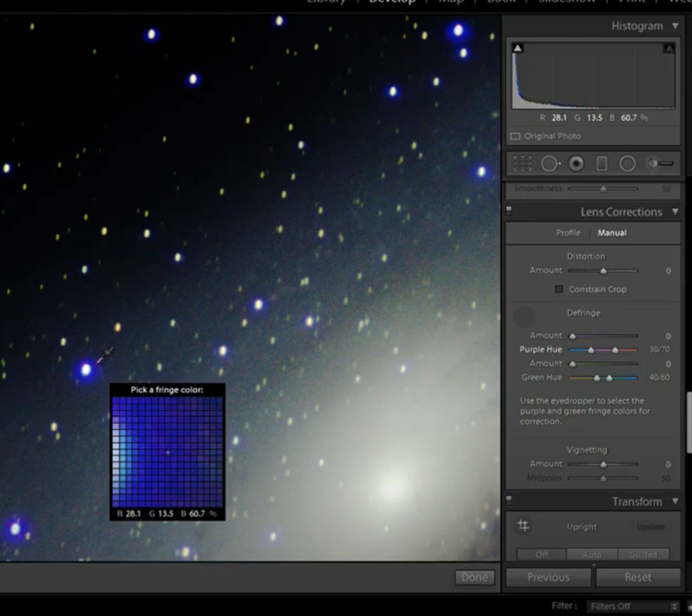Switch to the Profile tab
Screen dimensions: 692x616
pos(568,233)
